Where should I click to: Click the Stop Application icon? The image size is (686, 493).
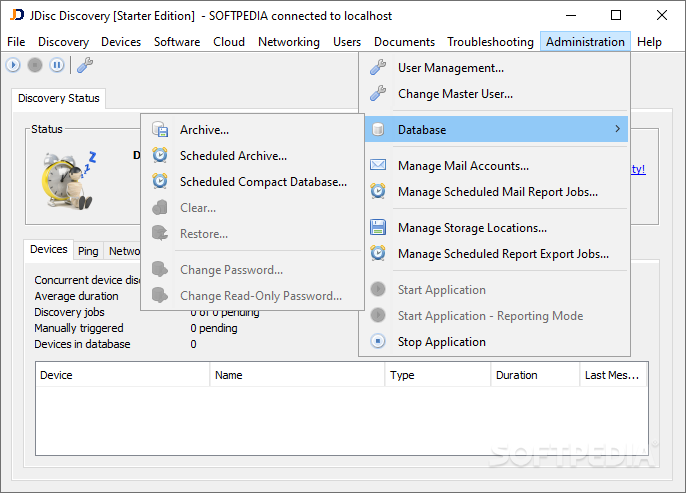click(378, 341)
